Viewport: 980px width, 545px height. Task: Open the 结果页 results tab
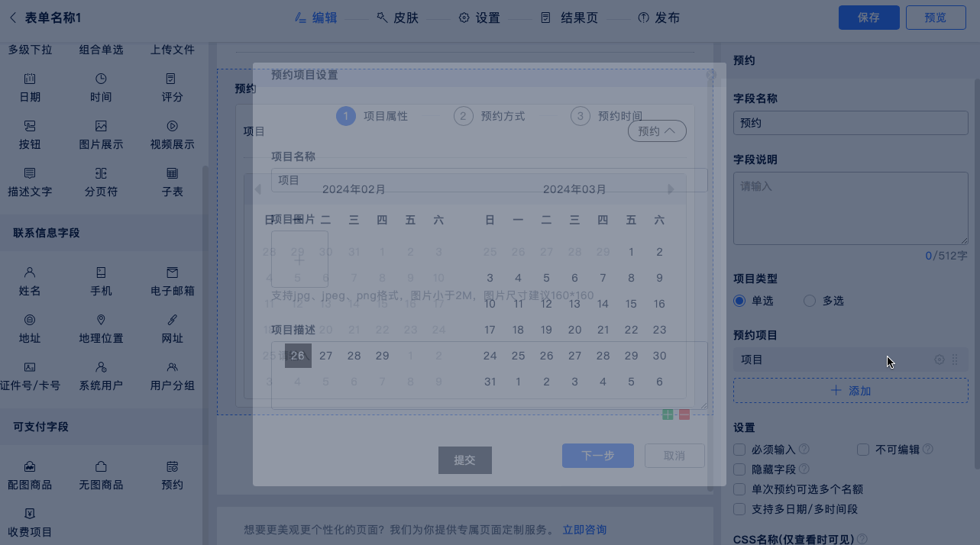(570, 18)
